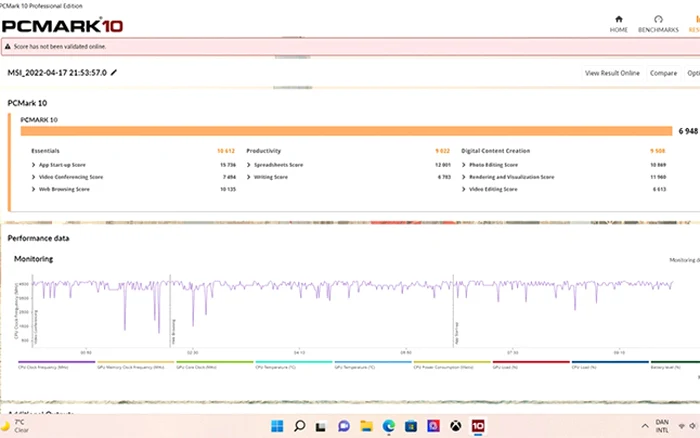
Task: Open the Xbox app on taskbar
Action: coord(455,426)
